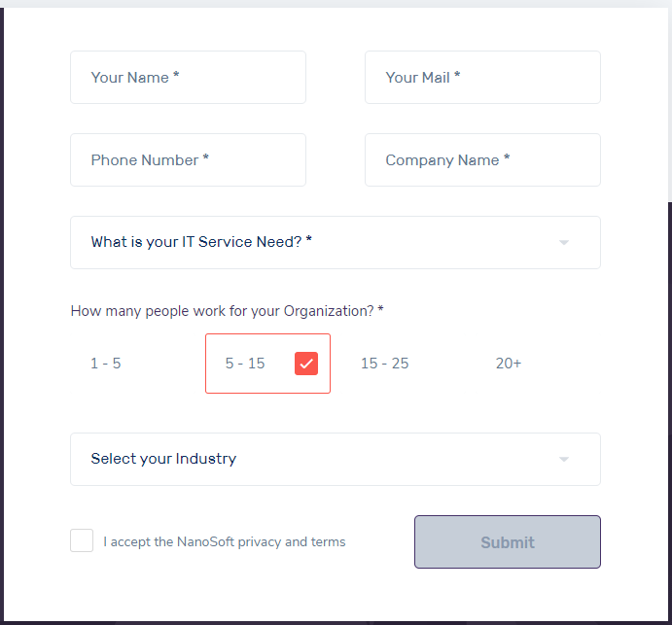Click the IT Service Need dropdown arrow
The image size is (672, 625).
(x=564, y=243)
